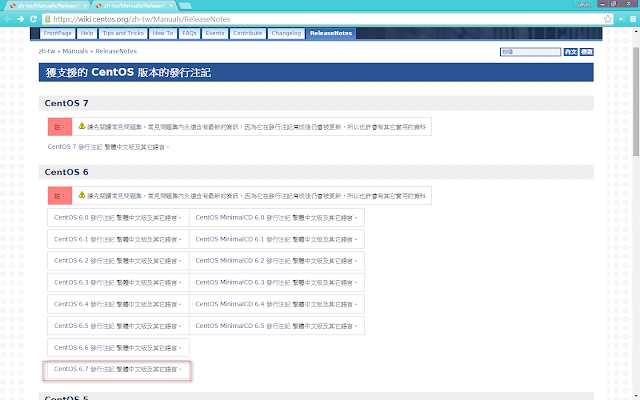The image size is (640, 400).
Task: Click the browser forward arrow
Action: click(x=20, y=19)
